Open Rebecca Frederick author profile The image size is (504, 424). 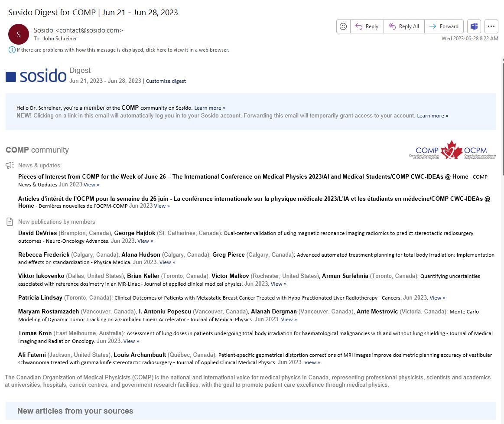[44, 254]
